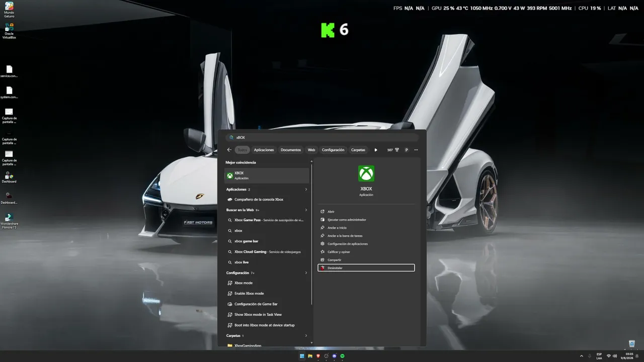Switch to the Web filter tab

pos(311,150)
